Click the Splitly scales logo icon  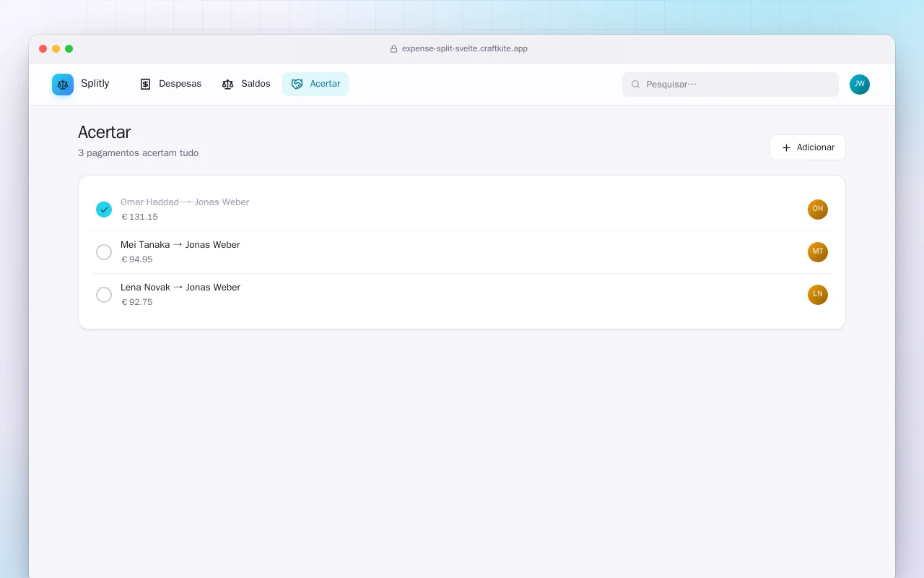click(x=63, y=85)
